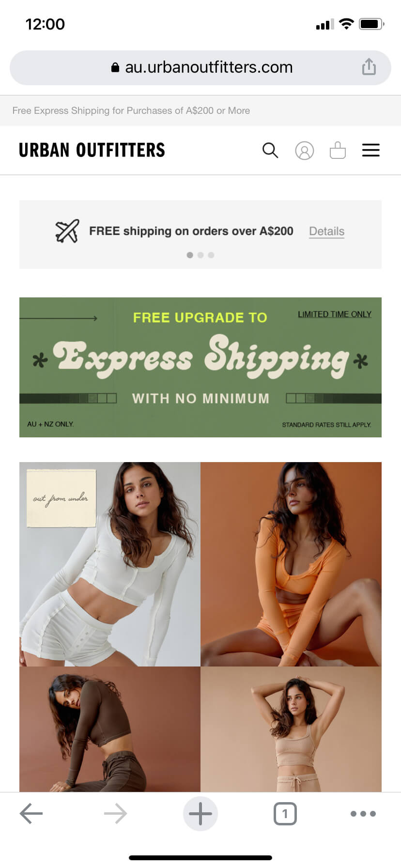Viewport: 401px width, 868px height.
Task: Click the Details link for free shipping
Action: point(327,231)
